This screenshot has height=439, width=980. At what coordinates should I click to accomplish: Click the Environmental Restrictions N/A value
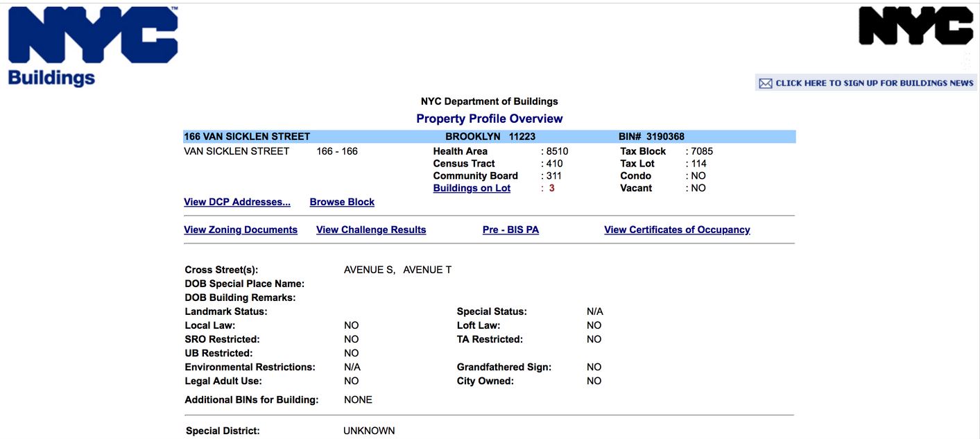[x=352, y=367]
